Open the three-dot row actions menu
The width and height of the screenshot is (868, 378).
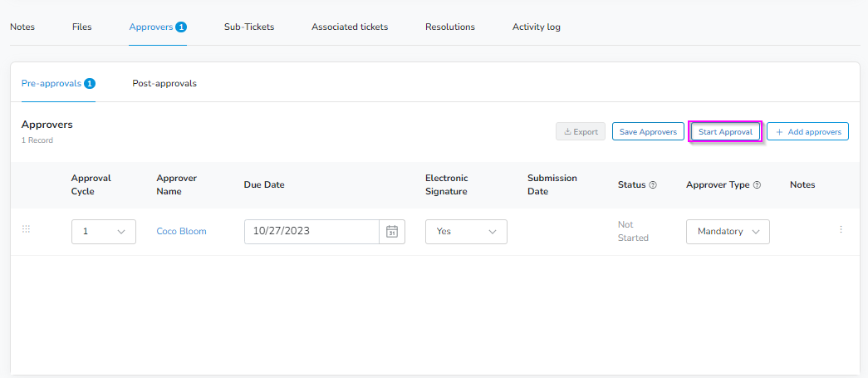click(841, 229)
